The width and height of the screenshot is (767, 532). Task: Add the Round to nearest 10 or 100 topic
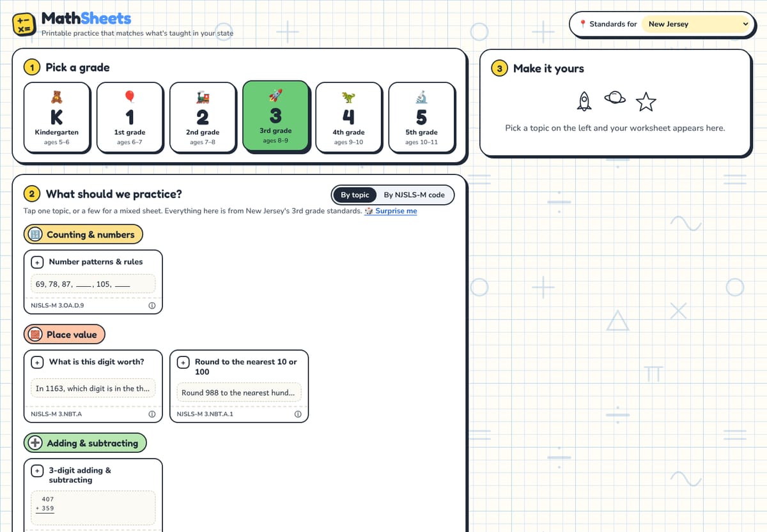click(183, 362)
